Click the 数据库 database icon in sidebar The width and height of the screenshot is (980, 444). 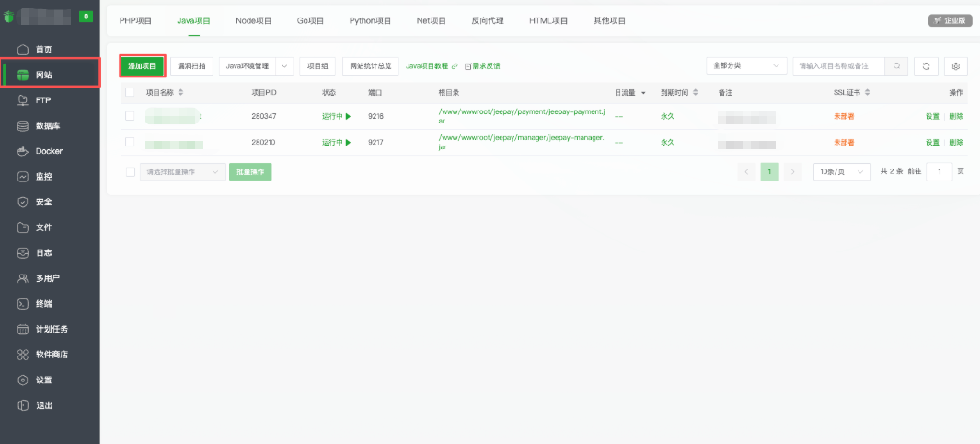pyautogui.click(x=23, y=125)
